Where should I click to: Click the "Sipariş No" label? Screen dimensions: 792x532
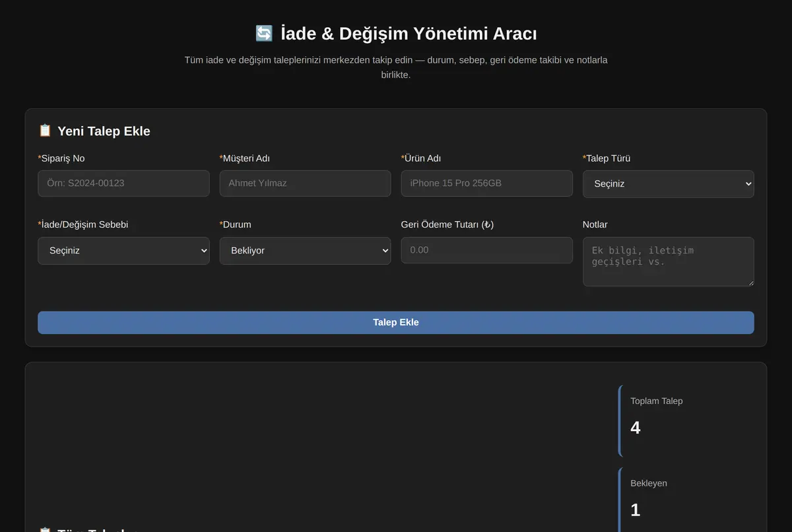pyautogui.click(x=61, y=158)
